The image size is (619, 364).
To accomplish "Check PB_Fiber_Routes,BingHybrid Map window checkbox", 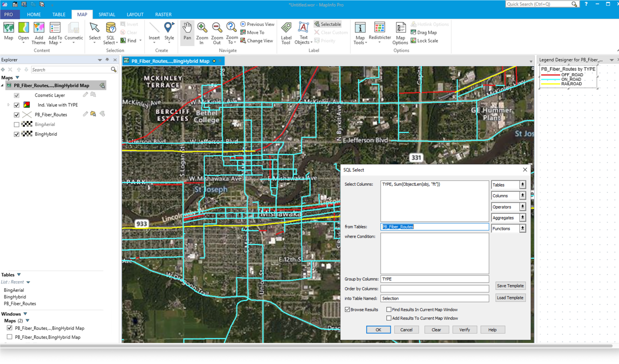I will coord(10,337).
